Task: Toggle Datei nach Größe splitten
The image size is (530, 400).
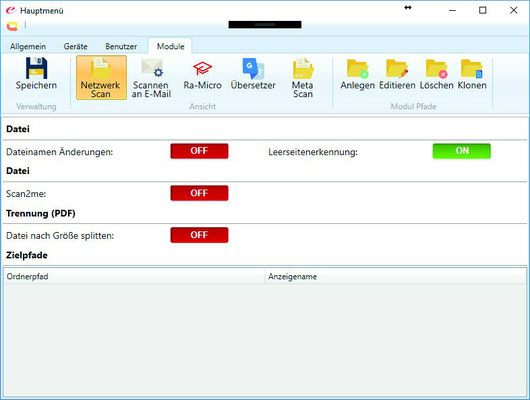Action: 199,235
